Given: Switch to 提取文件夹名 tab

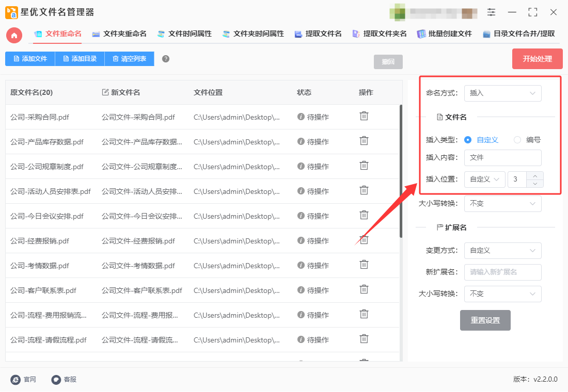Looking at the screenshot, I should click(x=380, y=34).
